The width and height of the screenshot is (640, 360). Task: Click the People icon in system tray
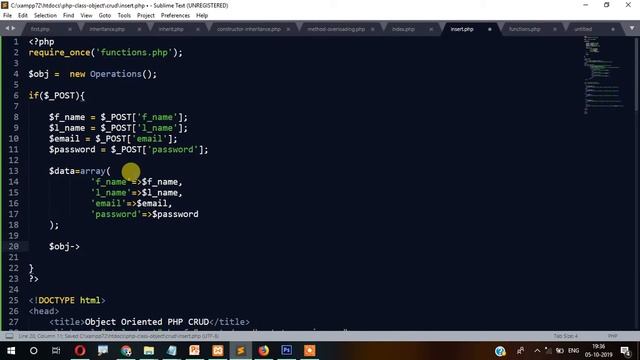click(x=520, y=351)
